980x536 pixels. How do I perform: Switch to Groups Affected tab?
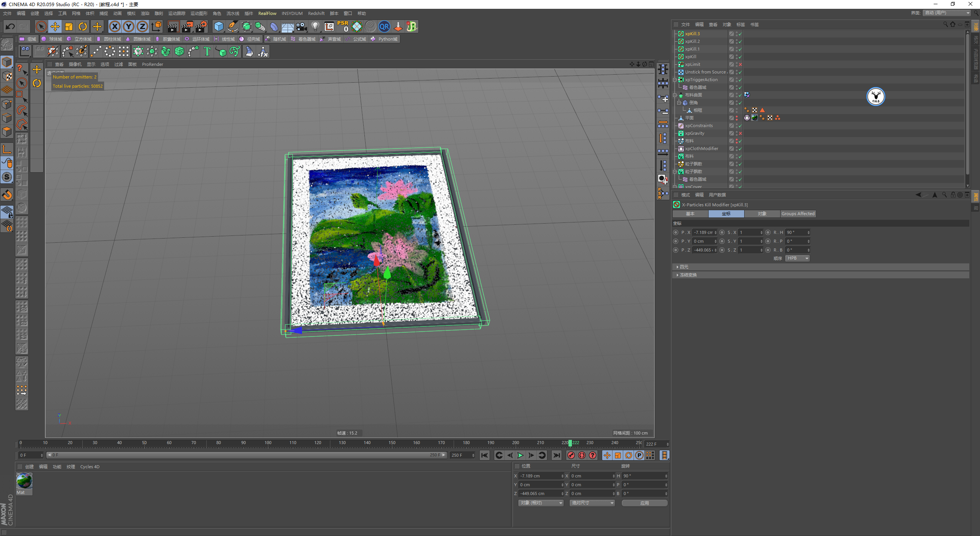798,214
